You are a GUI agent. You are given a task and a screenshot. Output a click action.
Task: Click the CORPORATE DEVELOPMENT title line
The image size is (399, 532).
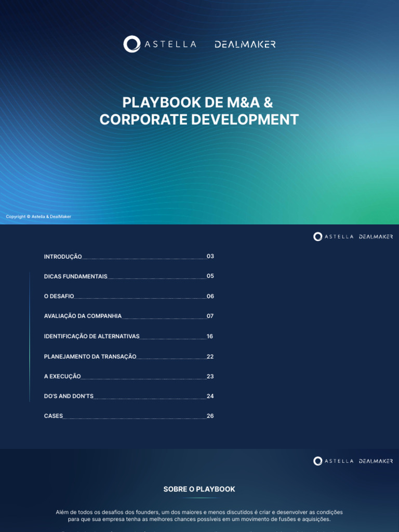coord(199,119)
